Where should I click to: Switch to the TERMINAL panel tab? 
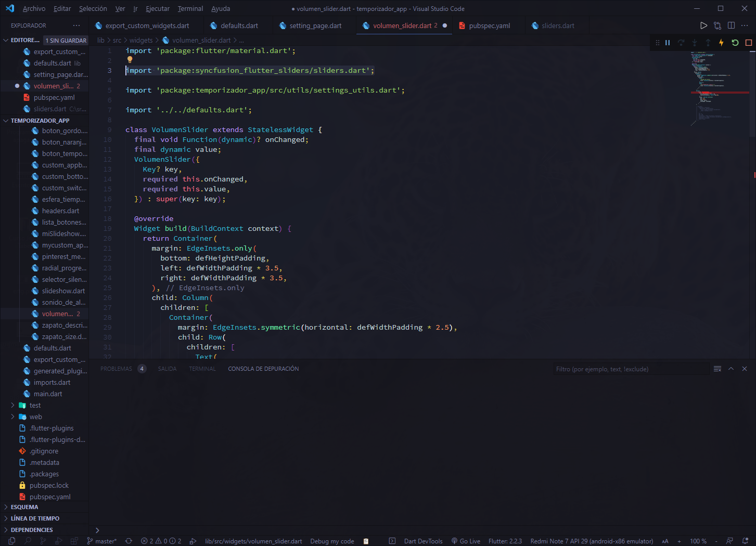click(x=202, y=369)
